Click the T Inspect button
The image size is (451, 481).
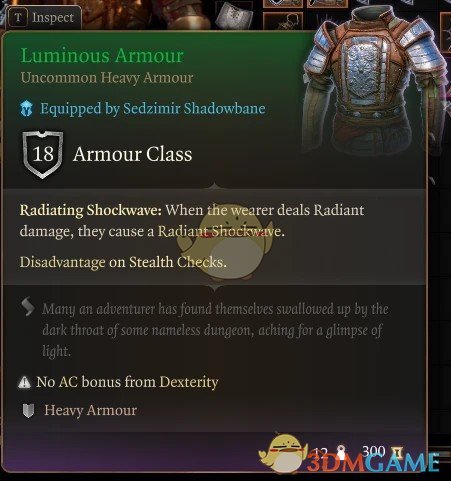[x=44, y=17]
